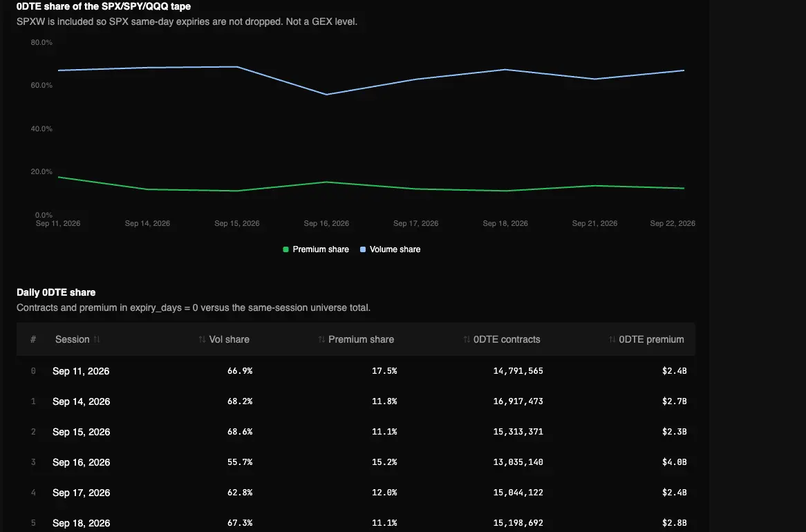Click the 14,791,565 contracts value

click(518, 370)
